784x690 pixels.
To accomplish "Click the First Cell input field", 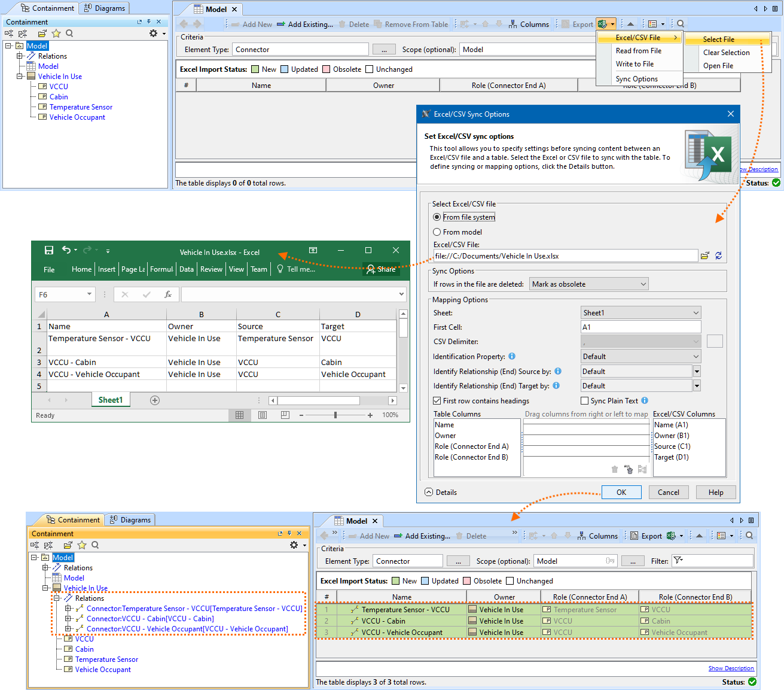I will point(640,327).
